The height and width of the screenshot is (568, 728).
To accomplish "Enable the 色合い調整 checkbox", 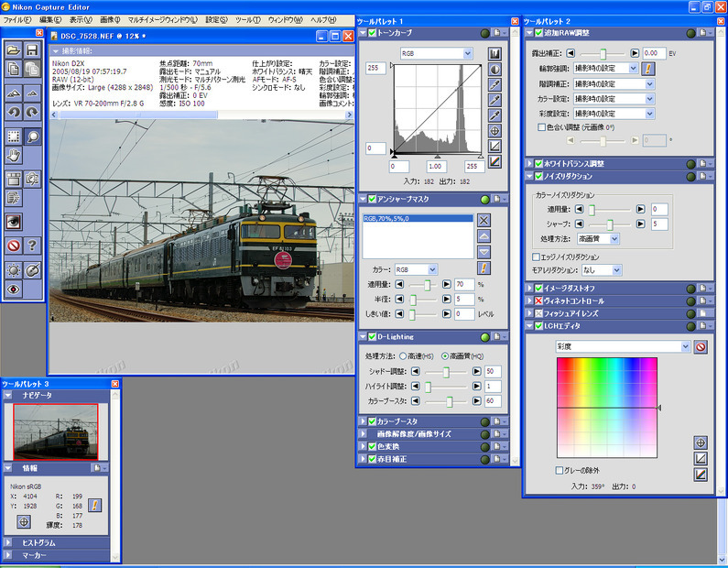I will (x=541, y=126).
